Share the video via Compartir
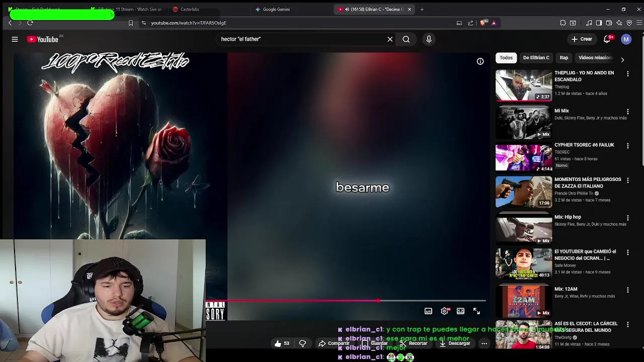The height and width of the screenshot is (362, 644). click(x=334, y=343)
